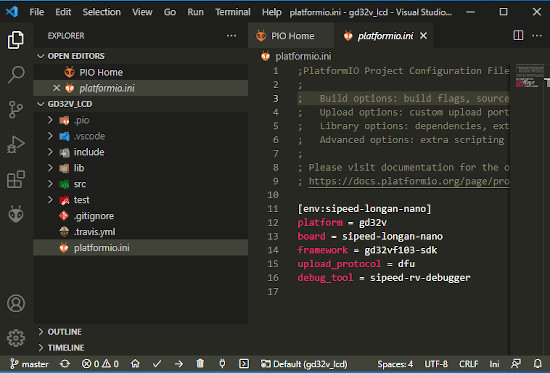Open the .travis.yml file
Image resolution: width=550 pixels, height=373 pixels.
pyautogui.click(x=140, y=232)
